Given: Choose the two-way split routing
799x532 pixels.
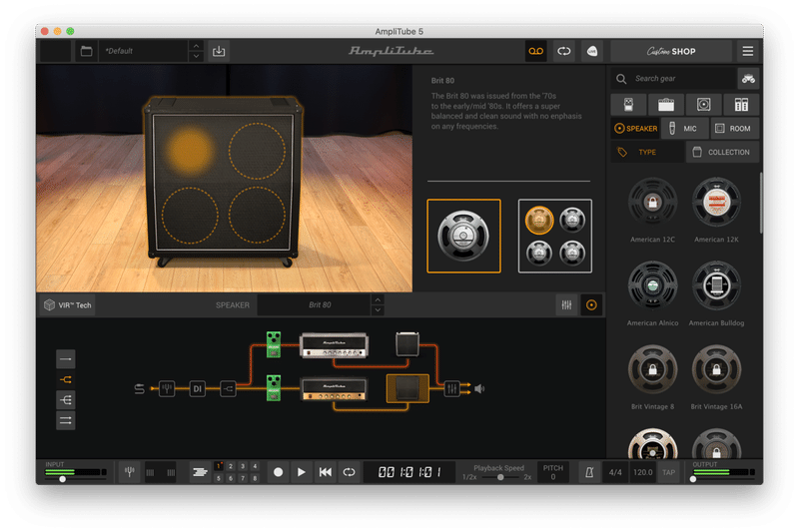Looking at the screenshot, I should pos(66,379).
